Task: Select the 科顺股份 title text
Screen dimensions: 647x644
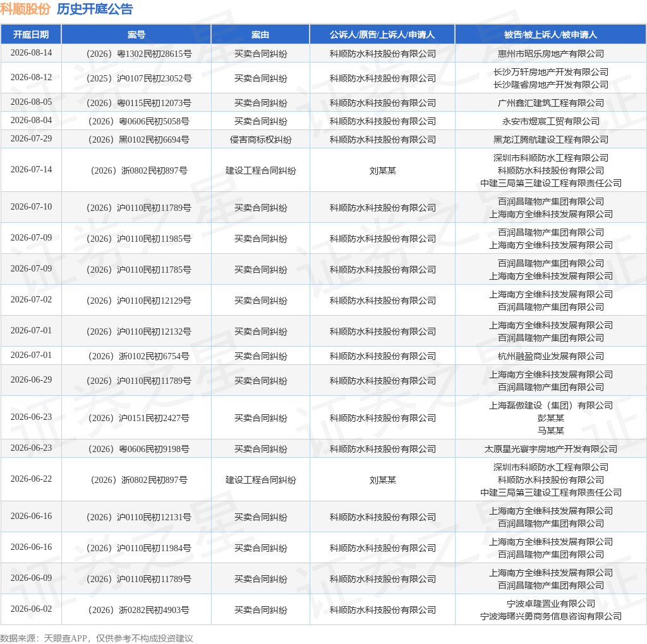Action: pyautogui.click(x=25, y=9)
